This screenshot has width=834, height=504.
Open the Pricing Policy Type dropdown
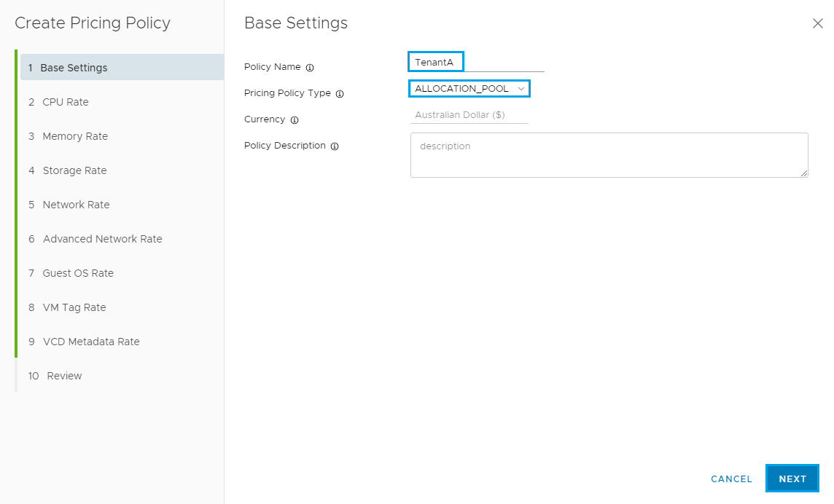click(469, 89)
